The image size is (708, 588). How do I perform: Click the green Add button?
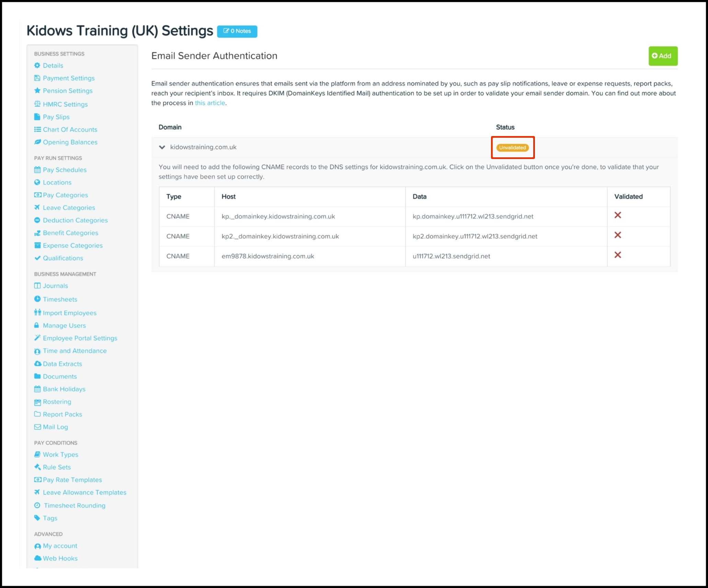[663, 56]
